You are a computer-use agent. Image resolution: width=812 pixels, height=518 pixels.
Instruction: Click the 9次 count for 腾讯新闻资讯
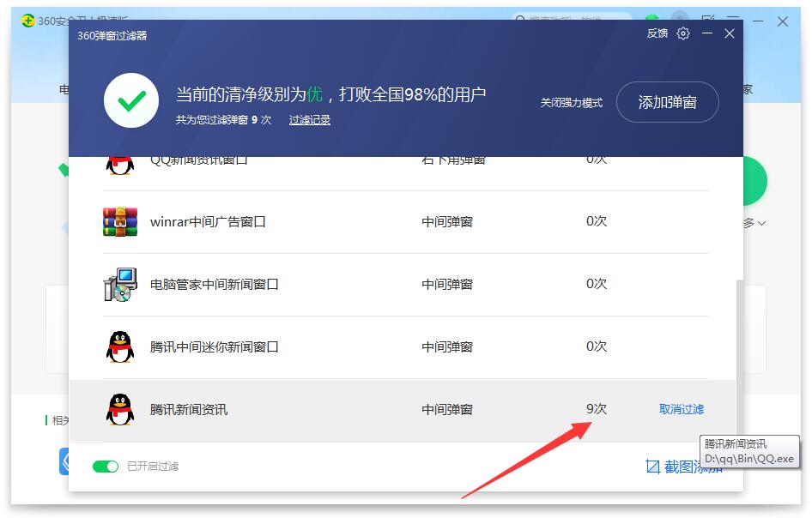click(x=596, y=409)
